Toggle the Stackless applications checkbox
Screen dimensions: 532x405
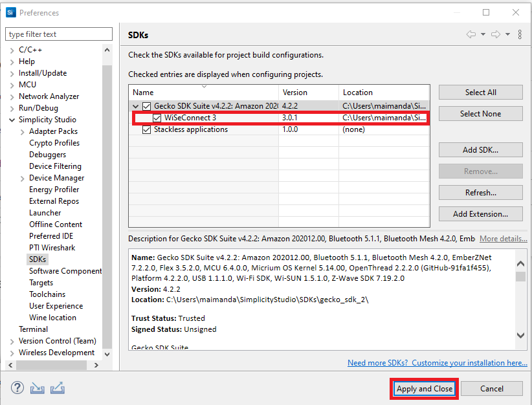pyautogui.click(x=147, y=129)
